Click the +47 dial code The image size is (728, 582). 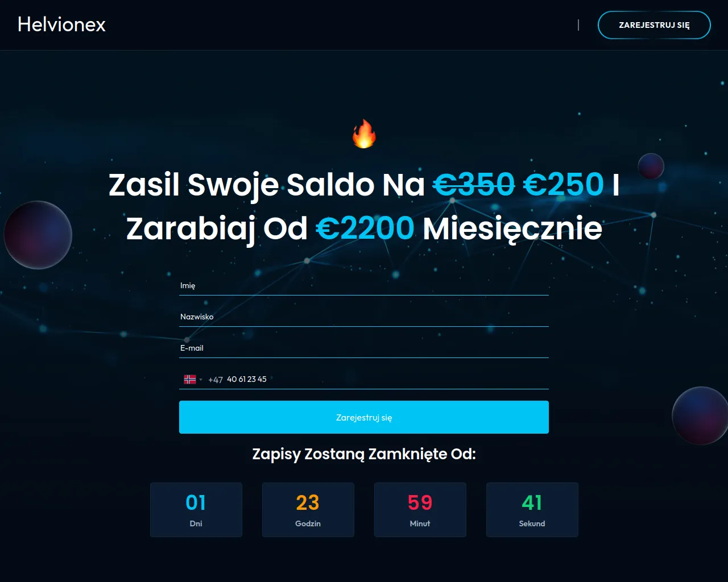tap(216, 380)
